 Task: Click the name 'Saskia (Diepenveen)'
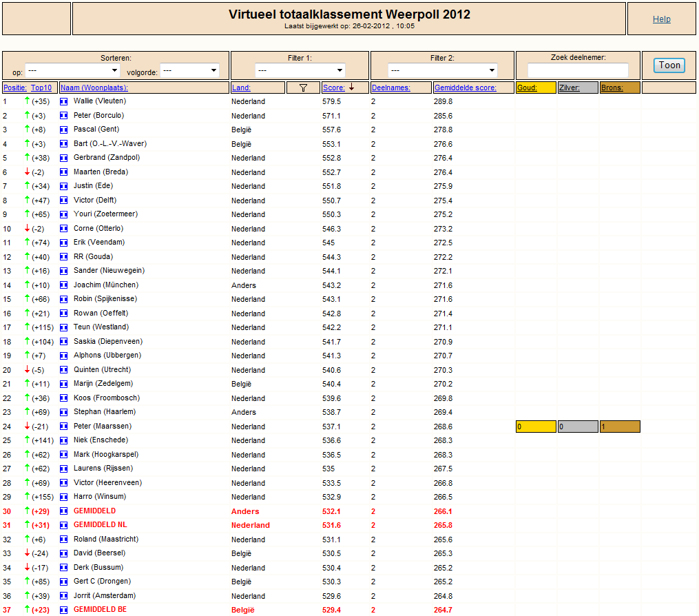point(108,341)
